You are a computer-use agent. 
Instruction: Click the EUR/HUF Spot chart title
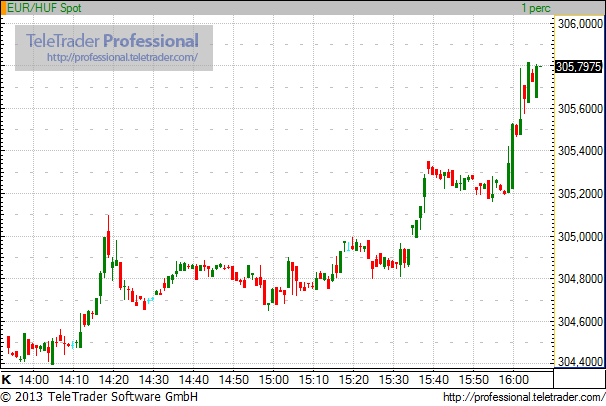(44, 8)
